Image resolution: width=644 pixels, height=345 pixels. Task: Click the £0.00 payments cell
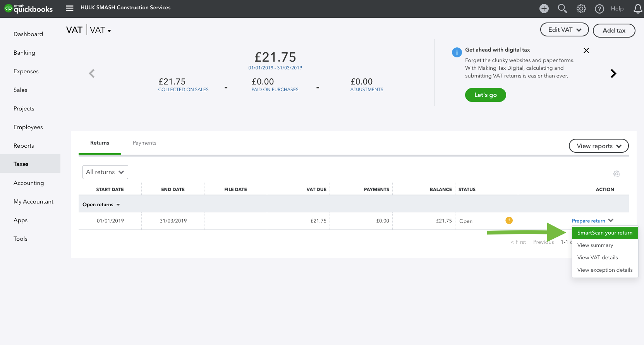point(383,221)
